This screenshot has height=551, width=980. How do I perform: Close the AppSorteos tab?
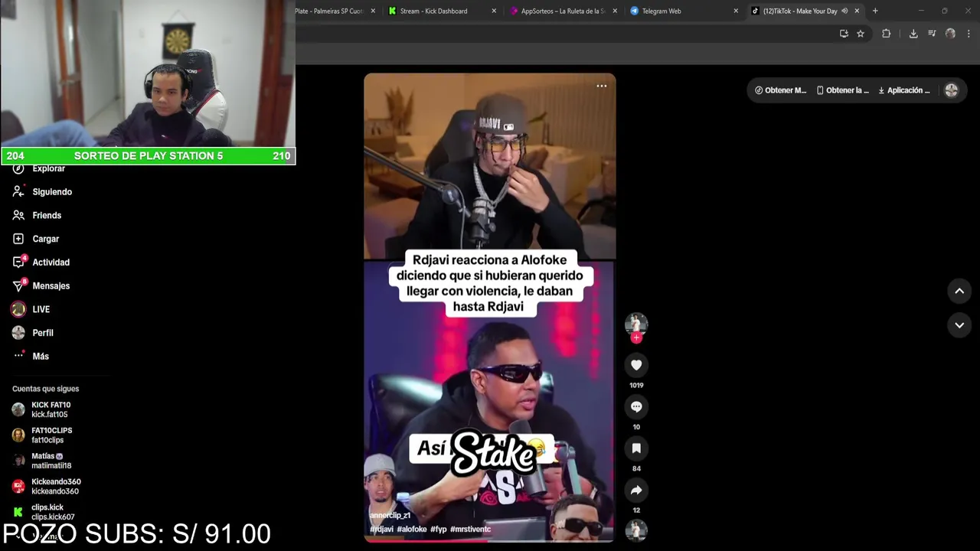(x=615, y=11)
